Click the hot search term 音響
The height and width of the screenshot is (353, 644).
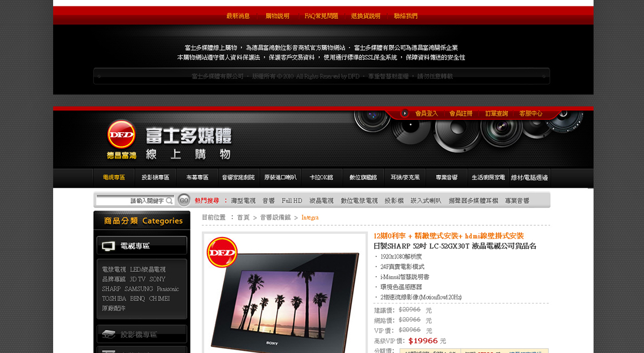(x=269, y=201)
